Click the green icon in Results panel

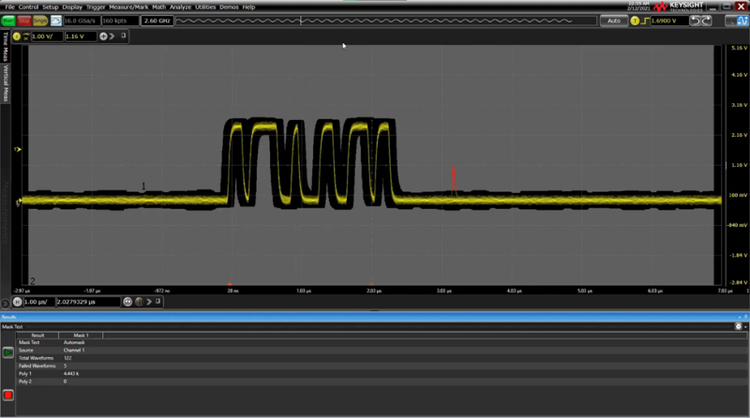point(8,352)
